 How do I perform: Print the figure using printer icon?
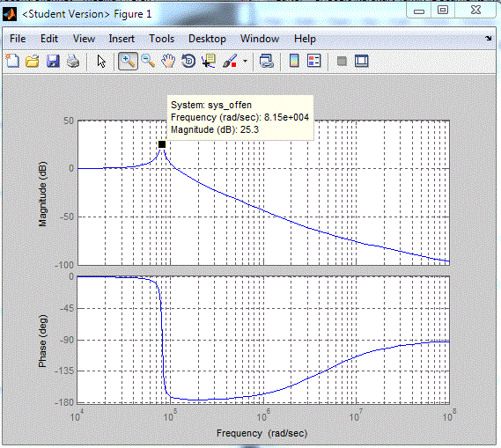(x=73, y=61)
